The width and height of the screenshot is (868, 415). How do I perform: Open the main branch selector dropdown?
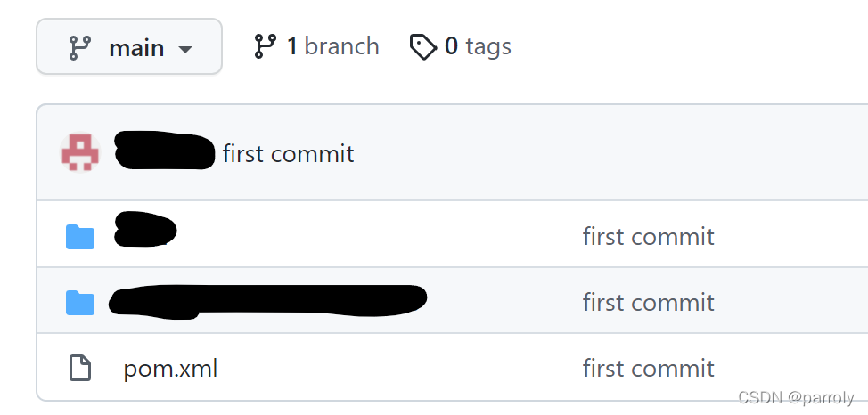coord(129,46)
